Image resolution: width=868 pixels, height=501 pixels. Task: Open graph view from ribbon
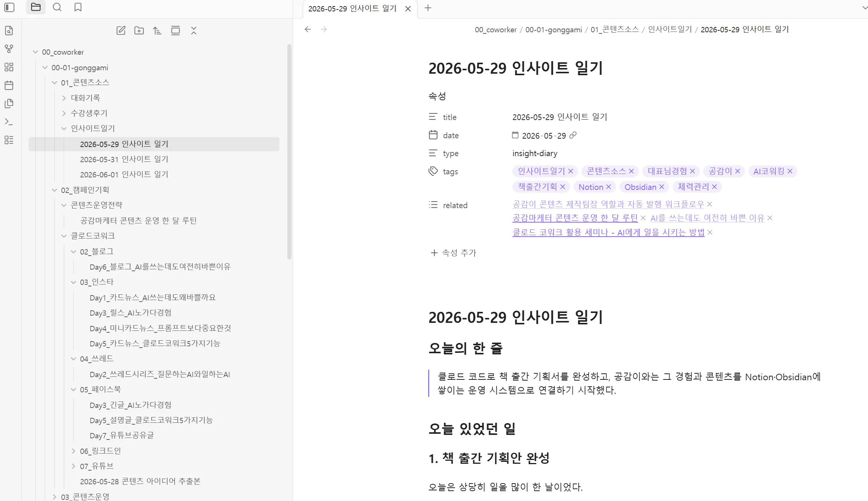tap(9, 49)
